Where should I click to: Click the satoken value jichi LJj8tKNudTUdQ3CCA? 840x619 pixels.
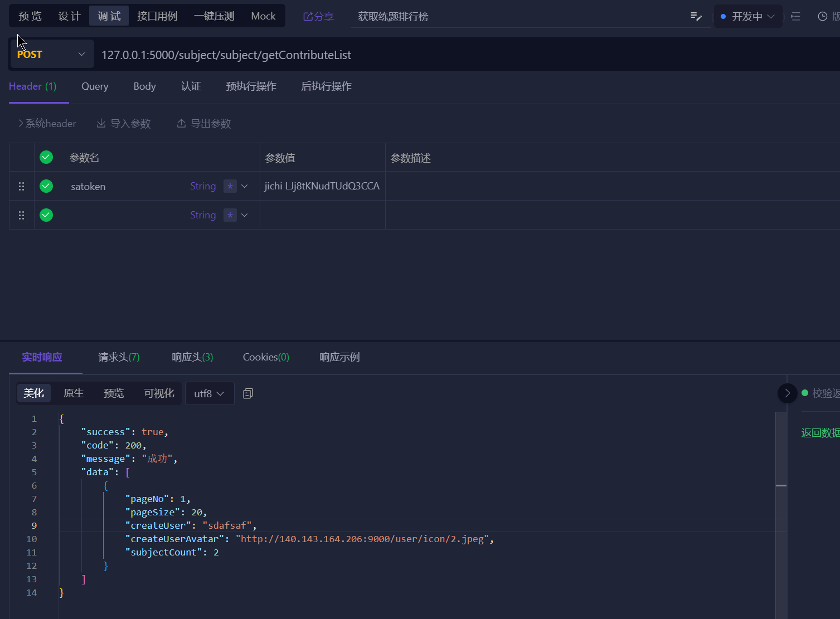tap(322, 186)
